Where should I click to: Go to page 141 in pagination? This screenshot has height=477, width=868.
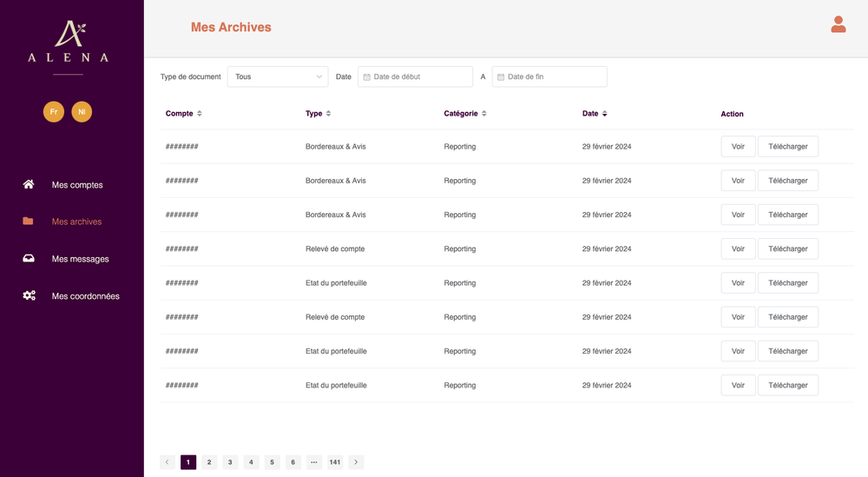tap(335, 462)
